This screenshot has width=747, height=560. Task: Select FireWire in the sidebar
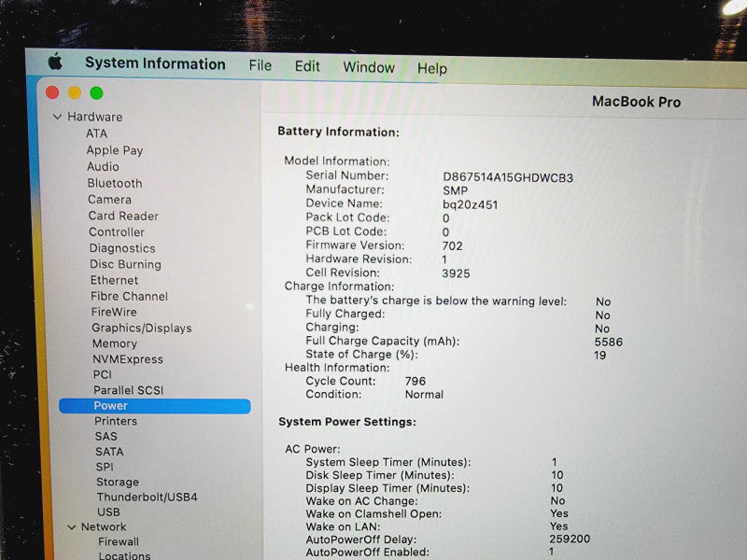pos(114,312)
